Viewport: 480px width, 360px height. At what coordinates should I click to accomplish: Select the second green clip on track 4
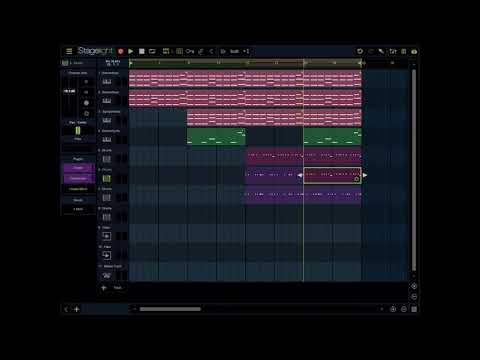(x=332, y=137)
